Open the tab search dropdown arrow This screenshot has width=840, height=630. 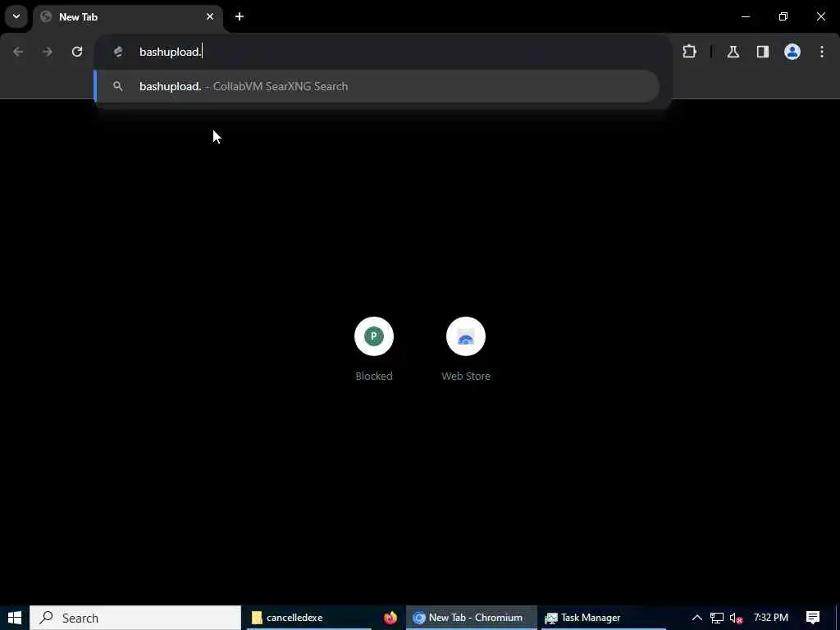[16, 16]
